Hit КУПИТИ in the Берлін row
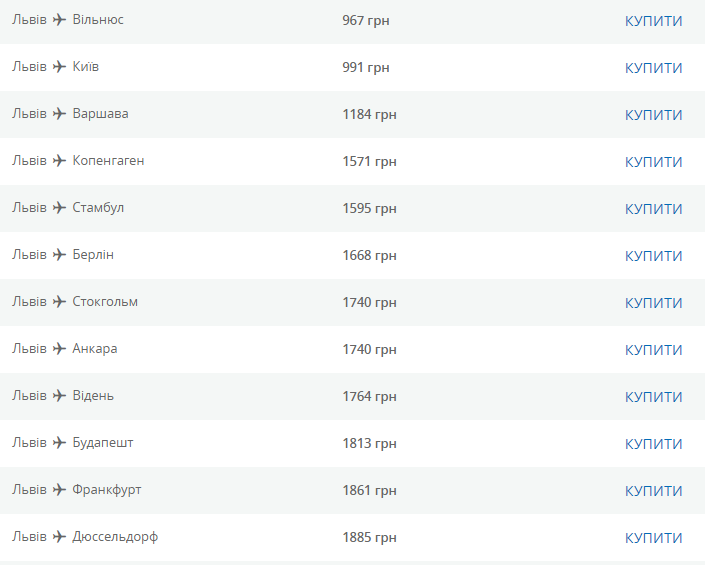This screenshot has height=565, width=705. tap(653, 256)
